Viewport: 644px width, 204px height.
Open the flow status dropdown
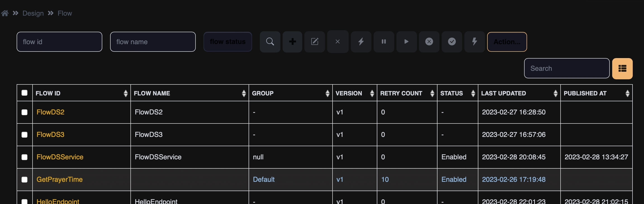click(x=228, y=42)
